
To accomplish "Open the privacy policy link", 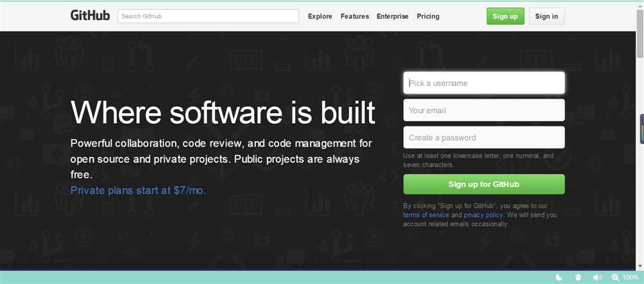I will (x=483, y=215).
